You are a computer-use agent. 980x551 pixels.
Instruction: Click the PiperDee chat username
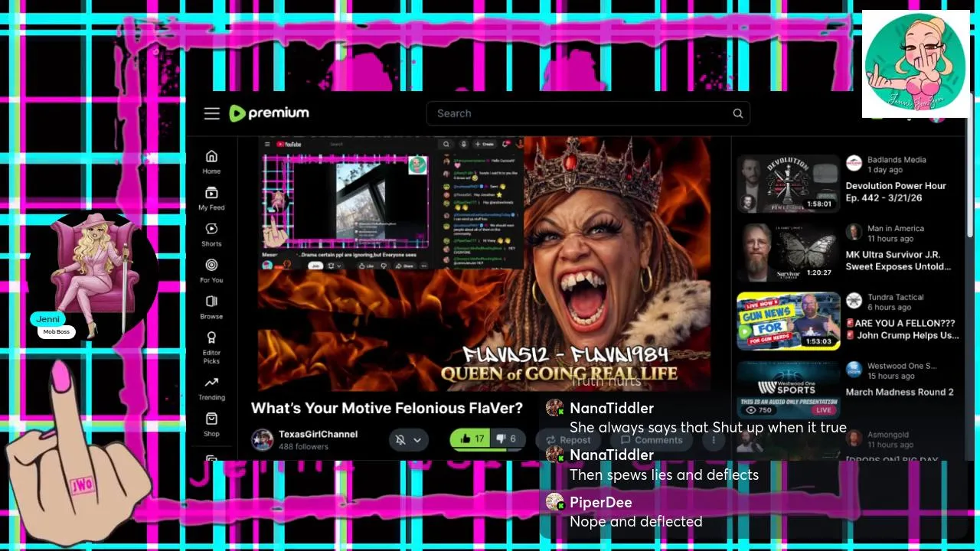(x=600, y=502)
